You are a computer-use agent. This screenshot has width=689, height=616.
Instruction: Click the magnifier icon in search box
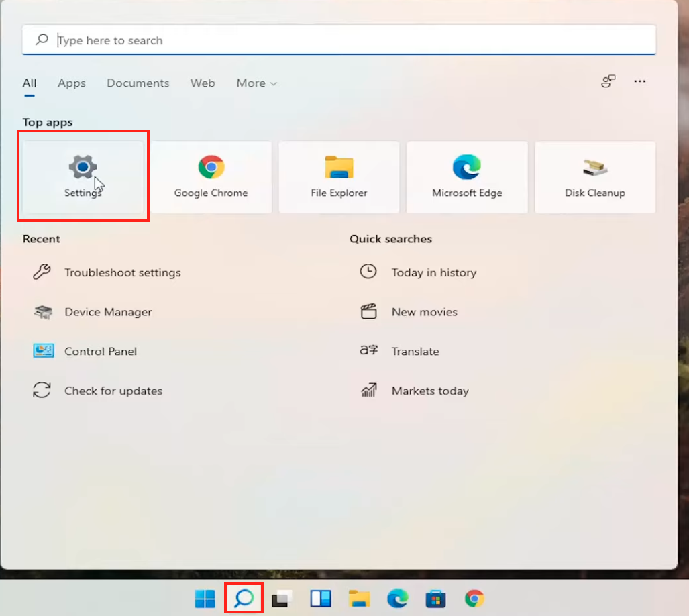42,40
